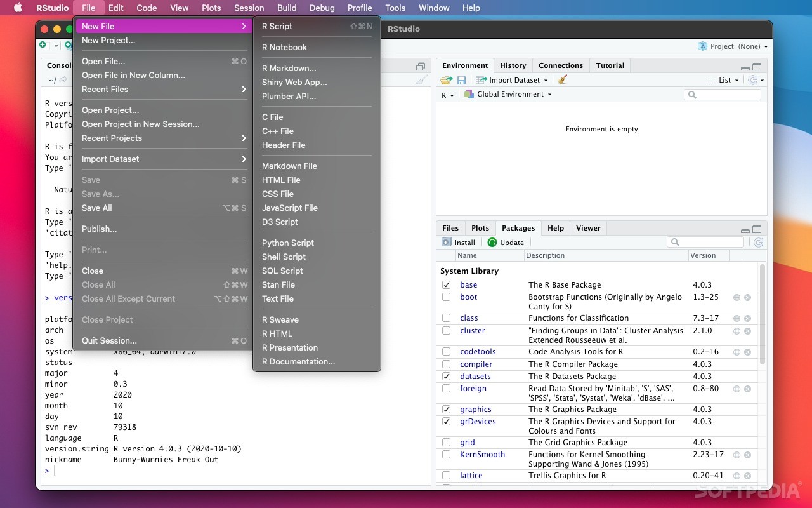This screenshot has height=508, width=812.
Task: Click the load workspace folder icon
Action: click(x=447, y=80)
